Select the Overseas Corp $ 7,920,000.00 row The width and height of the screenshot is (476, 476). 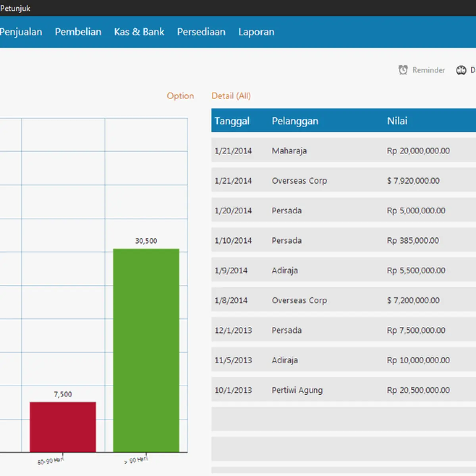click(344, 180)
